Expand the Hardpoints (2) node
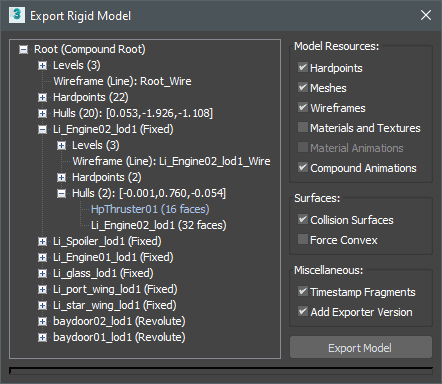442x384 pixels. (61, 178)
